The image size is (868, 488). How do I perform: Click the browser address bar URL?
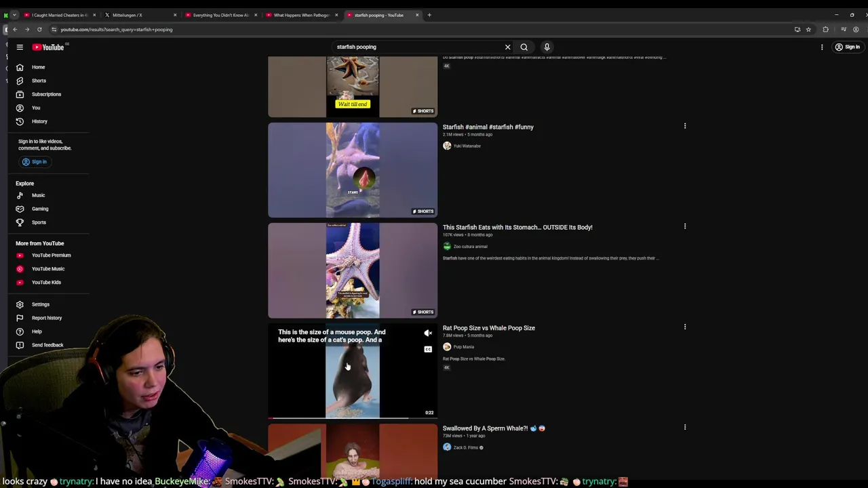coord(117,29)
